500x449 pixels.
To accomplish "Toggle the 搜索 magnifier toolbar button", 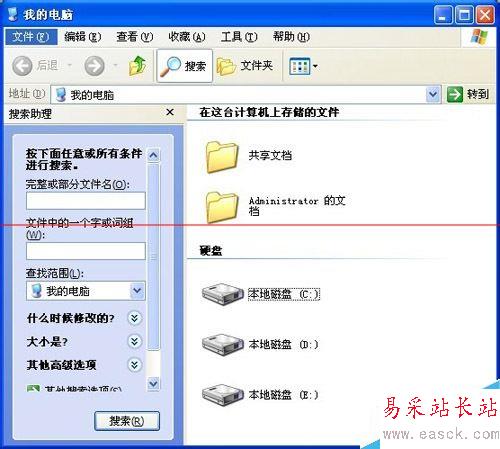I will click(184, 66).
